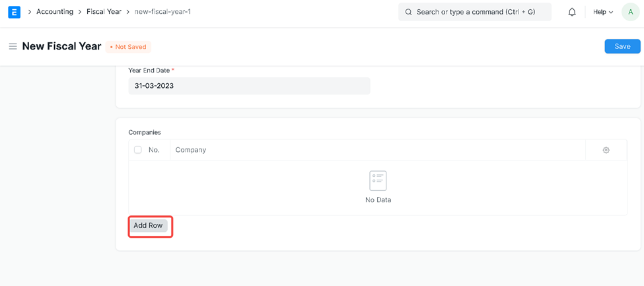Open Companies table gear settings

point(606,150)
